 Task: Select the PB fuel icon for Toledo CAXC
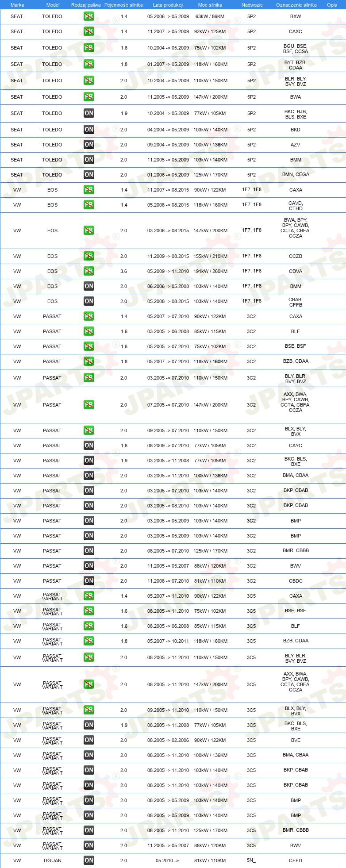pyautogui.click(x=89, y=31)
